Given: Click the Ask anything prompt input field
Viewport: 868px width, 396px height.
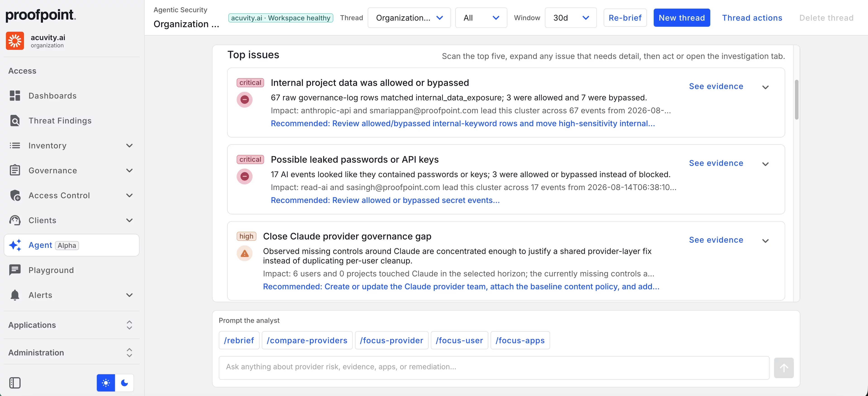Looking at the screenshot, I should point(494,368).
